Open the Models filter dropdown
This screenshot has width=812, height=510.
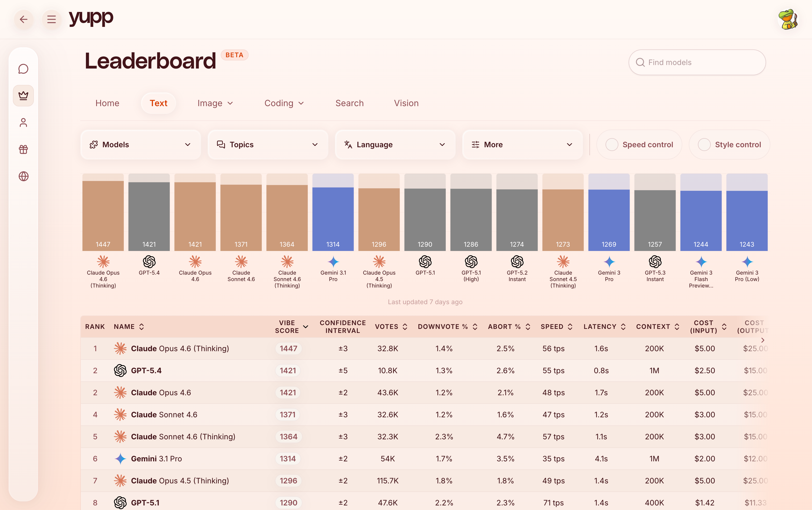click(140, 144)
